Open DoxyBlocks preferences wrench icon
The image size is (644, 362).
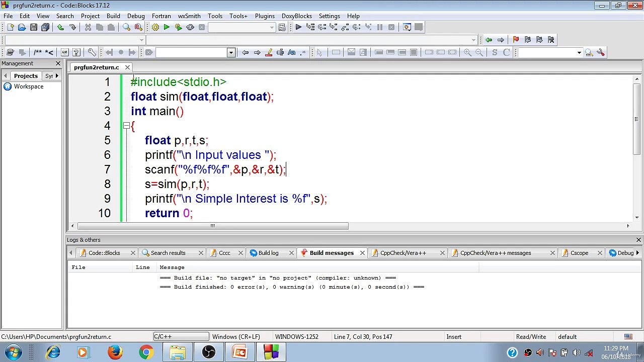[92, 52]
